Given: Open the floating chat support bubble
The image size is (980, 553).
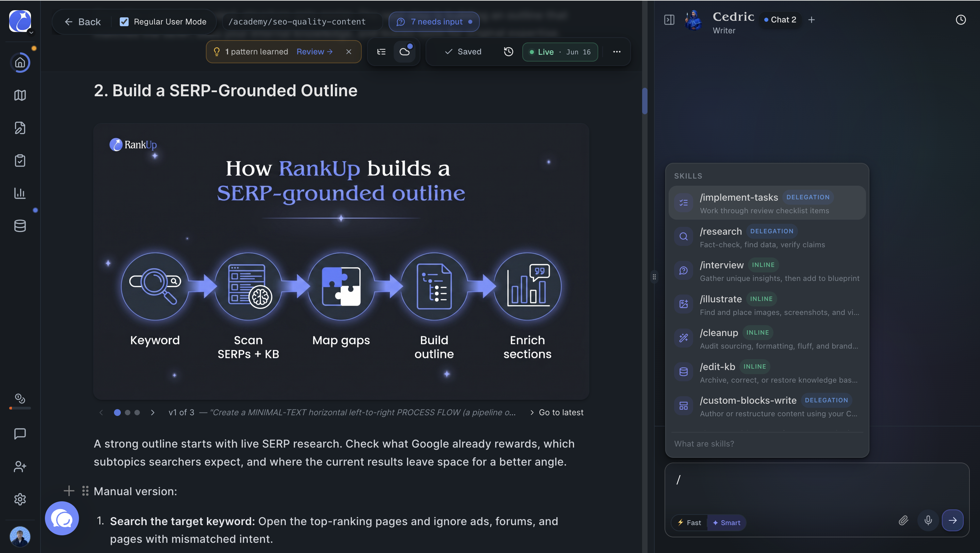Looking at the screenshot, I should pos(62,518).
